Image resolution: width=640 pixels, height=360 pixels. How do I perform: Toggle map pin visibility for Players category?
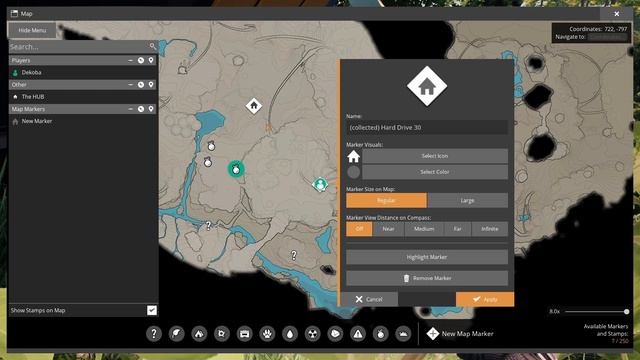pos(151,60)
